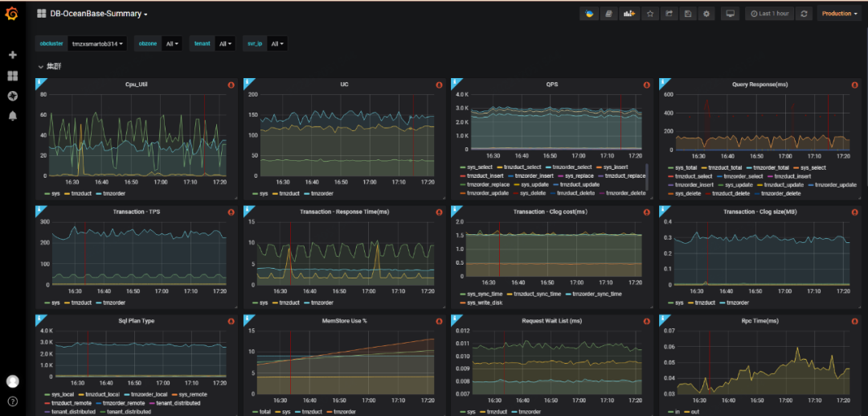Open the svr_ip All dropdown

(x=277, y=43)
